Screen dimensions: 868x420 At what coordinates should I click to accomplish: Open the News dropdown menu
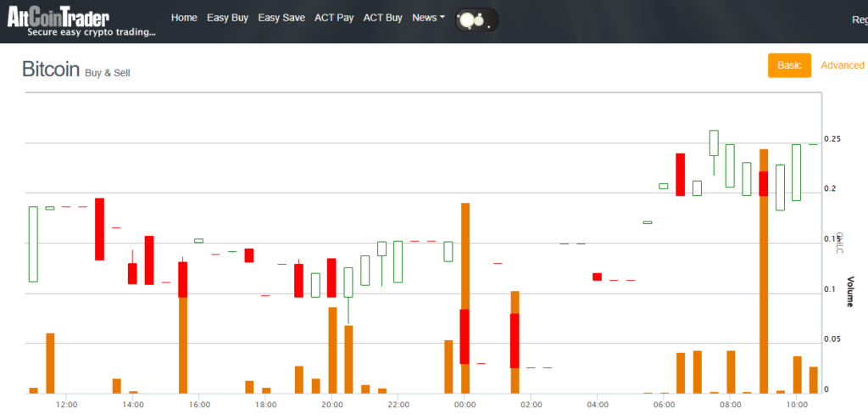(428, 18)
